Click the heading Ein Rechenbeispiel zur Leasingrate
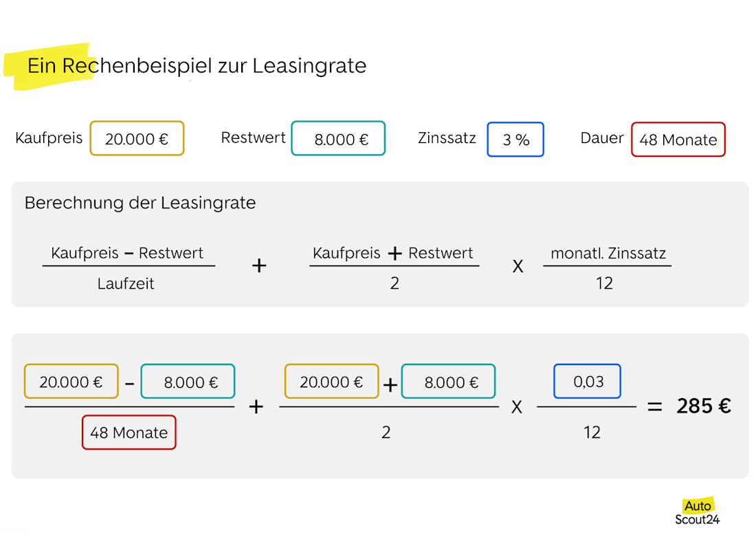The image size is (756, 557). (197, 66)
